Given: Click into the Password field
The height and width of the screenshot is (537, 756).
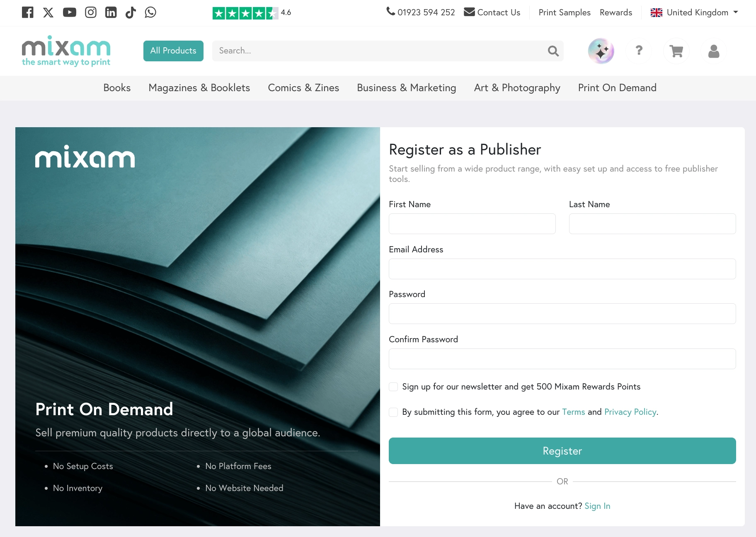Looking at the screenshot, I should (562, 314).
